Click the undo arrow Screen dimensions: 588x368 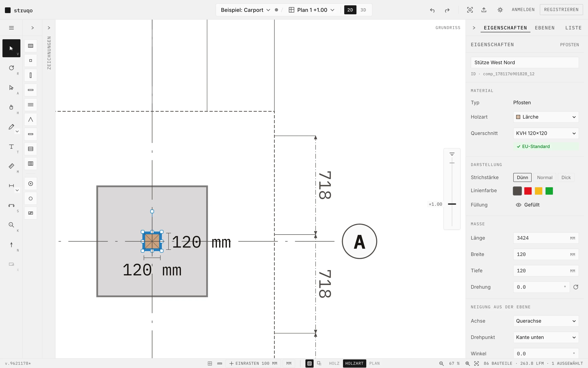432,10
